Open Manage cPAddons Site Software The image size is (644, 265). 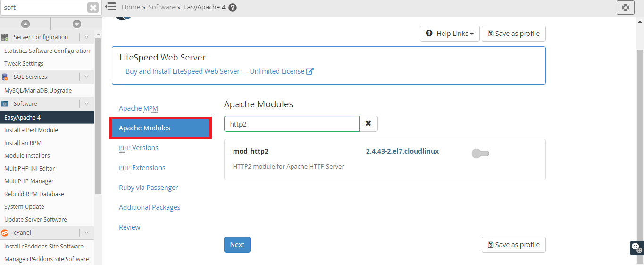click(x=46, y=259)
